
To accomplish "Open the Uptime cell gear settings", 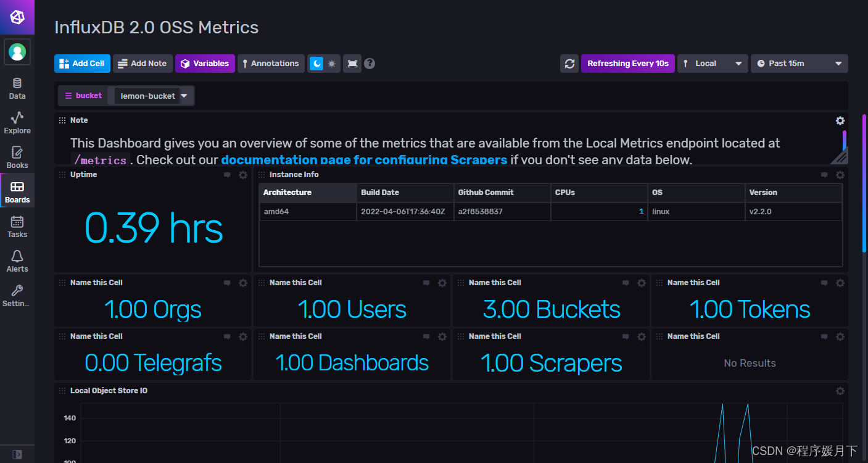I will click(243, 175).
